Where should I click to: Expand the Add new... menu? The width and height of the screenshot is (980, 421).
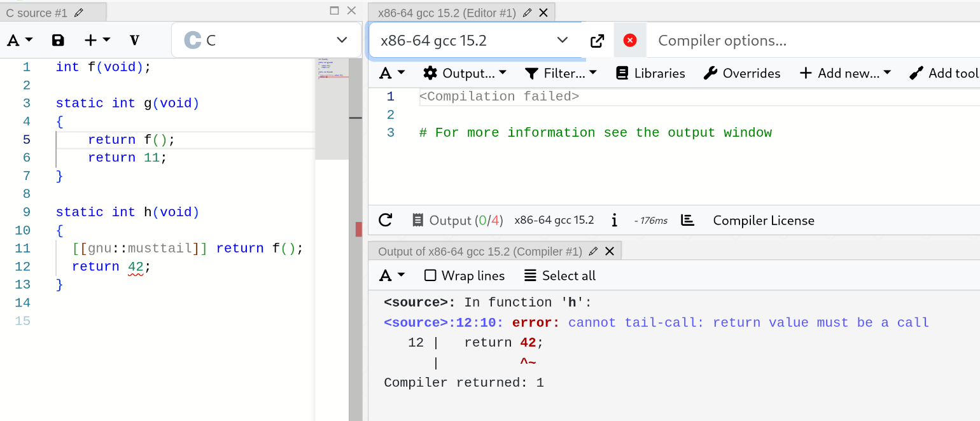[845, 73]
